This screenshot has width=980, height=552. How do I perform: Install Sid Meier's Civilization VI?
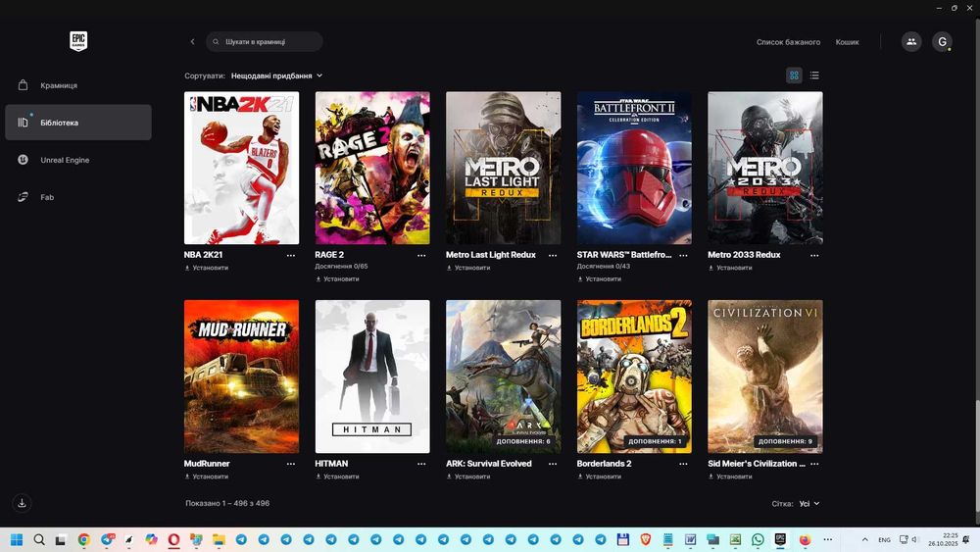tap(730, 477)
